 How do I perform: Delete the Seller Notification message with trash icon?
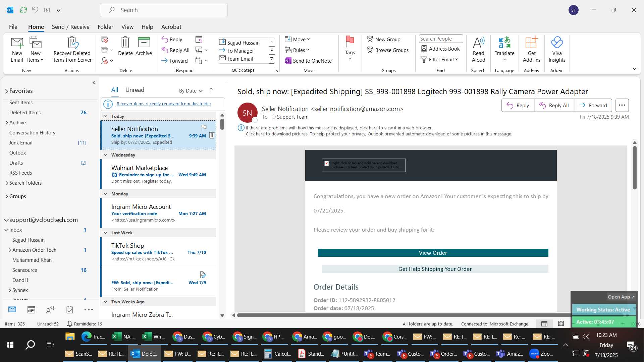click(x=212, y=135)
